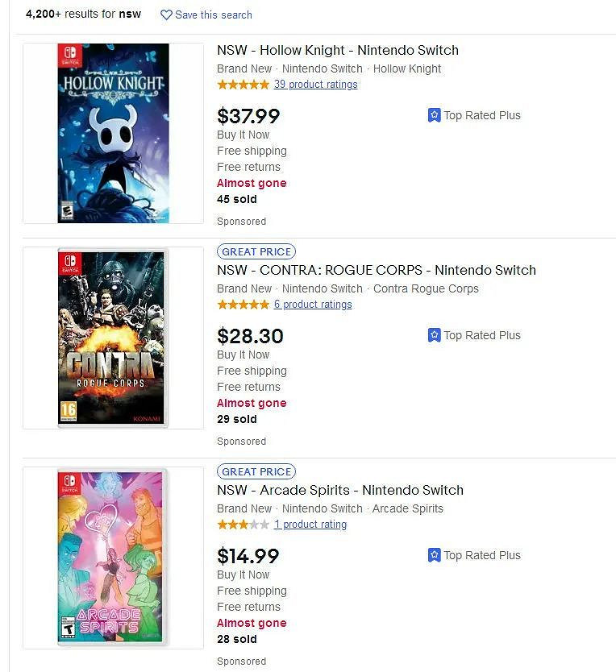The image size is (616, 672).
Task: Click the GREAT PRICE badge on Contra listing
Action: coord(256,251)
